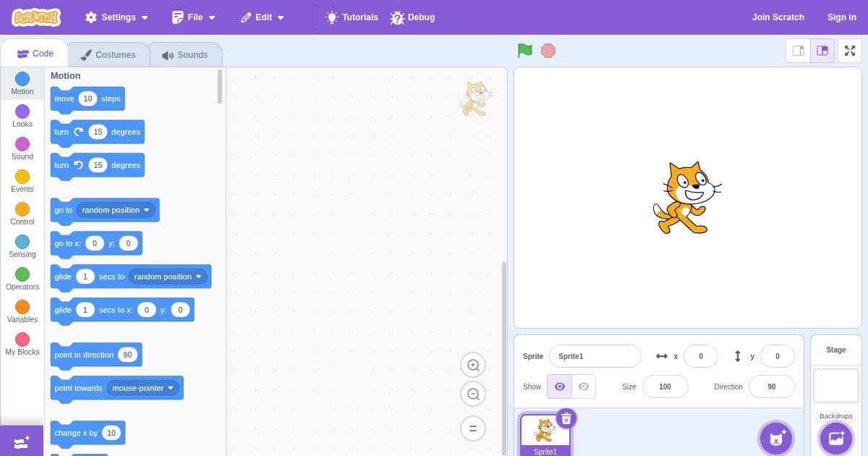868x456 pixels.
Task: Select the Code tab
Action: pyautogui.click(x=35, y=54)
